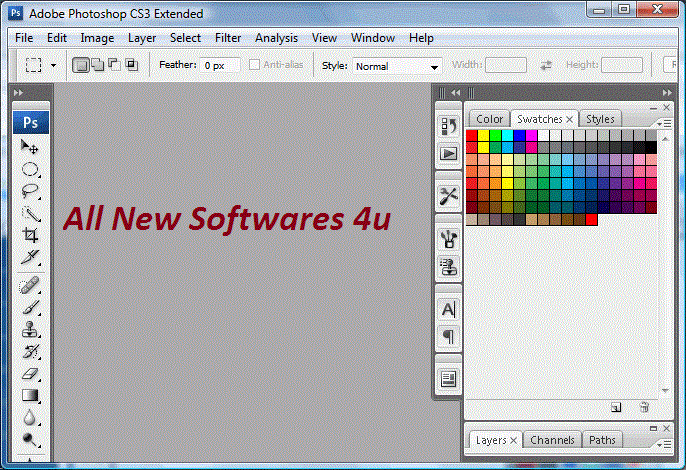686x470 pixels.
Task: Open the Help menu
Action: 421,38
